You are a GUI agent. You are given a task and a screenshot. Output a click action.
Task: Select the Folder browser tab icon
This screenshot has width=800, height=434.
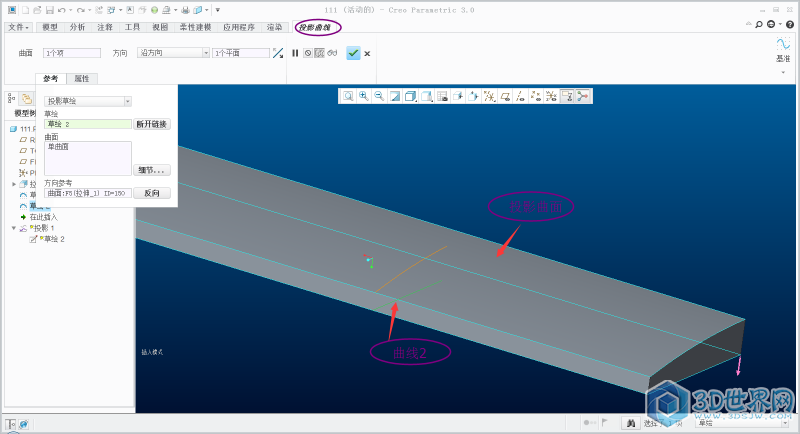pos(27,98)
